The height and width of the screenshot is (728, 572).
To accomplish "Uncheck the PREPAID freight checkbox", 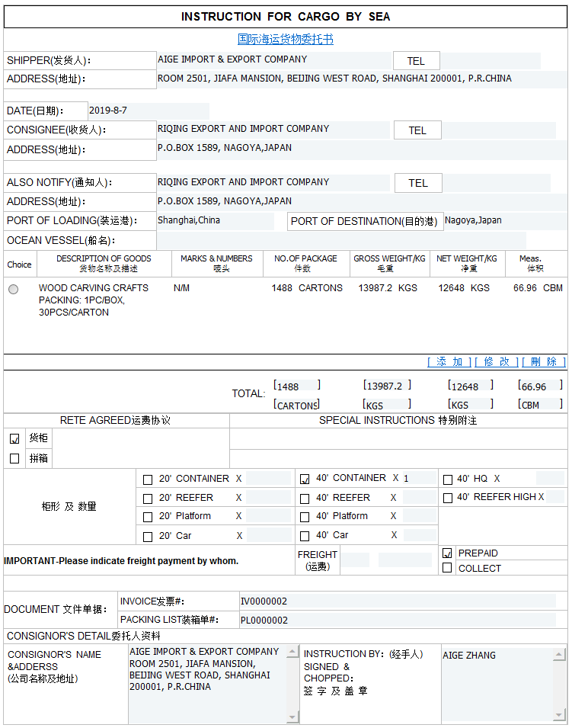I will point(447,553).
